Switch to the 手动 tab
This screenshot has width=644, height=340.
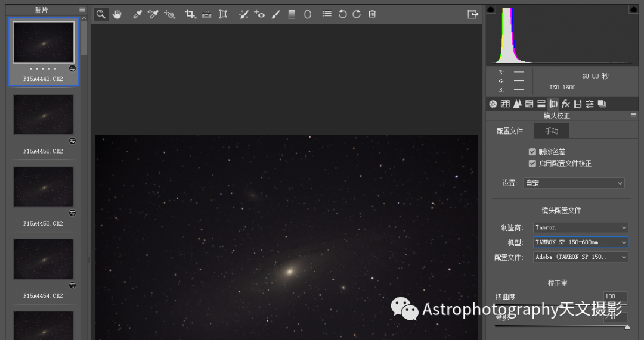point(552,131)
